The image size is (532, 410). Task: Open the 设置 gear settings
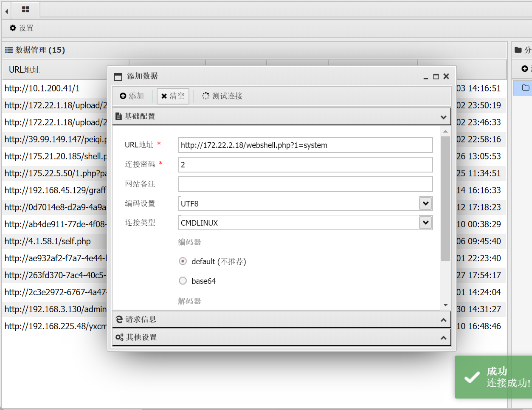tap(22, 28)
